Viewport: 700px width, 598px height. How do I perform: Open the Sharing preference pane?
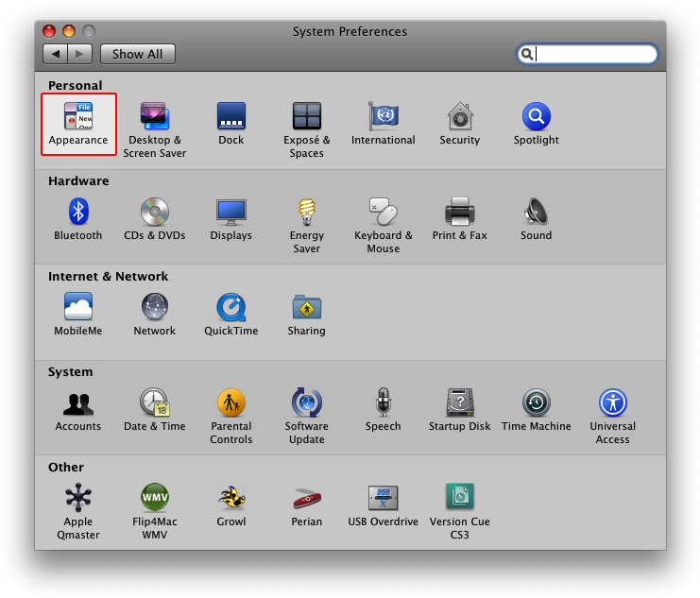(307, 315)
